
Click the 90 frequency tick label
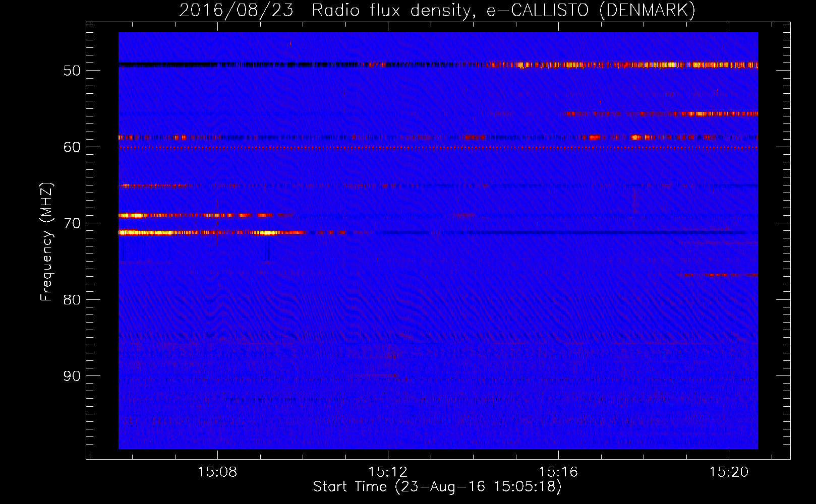coord(72,376)
